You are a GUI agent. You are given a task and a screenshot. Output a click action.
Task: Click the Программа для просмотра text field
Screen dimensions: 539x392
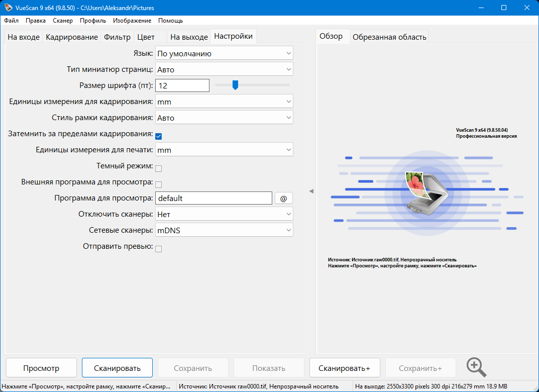click(x=213, y=199)
